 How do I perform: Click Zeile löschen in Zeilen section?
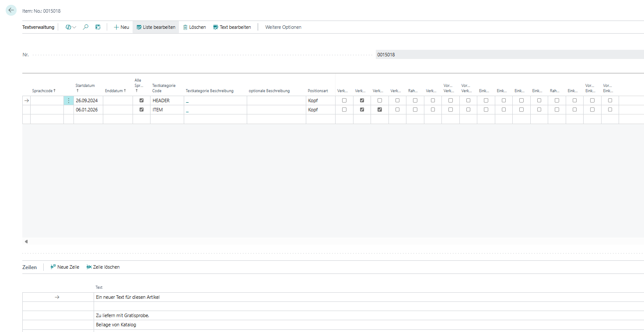point(103,267)
